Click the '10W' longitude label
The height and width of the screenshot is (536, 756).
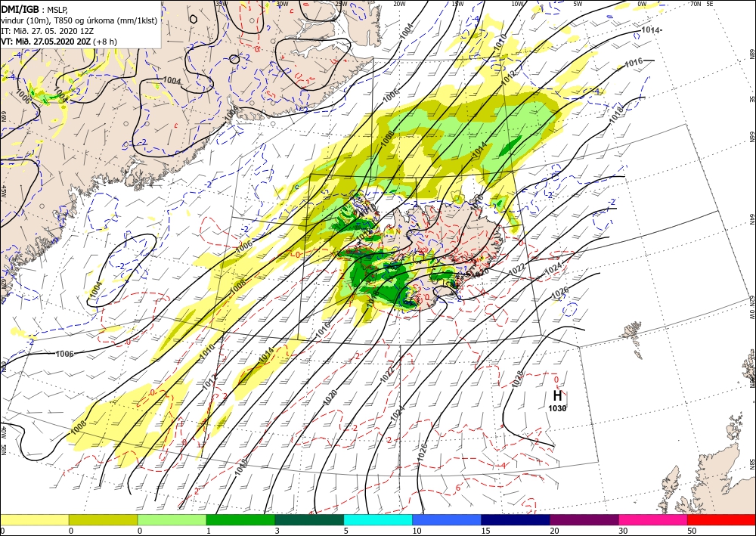(517, 4)
